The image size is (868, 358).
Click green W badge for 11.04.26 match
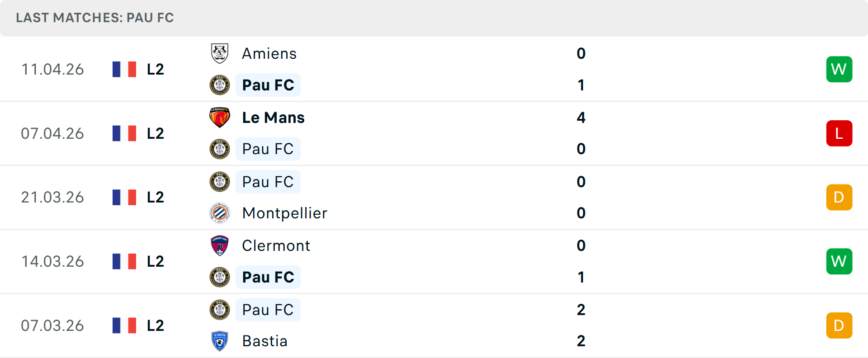point(839,69)
